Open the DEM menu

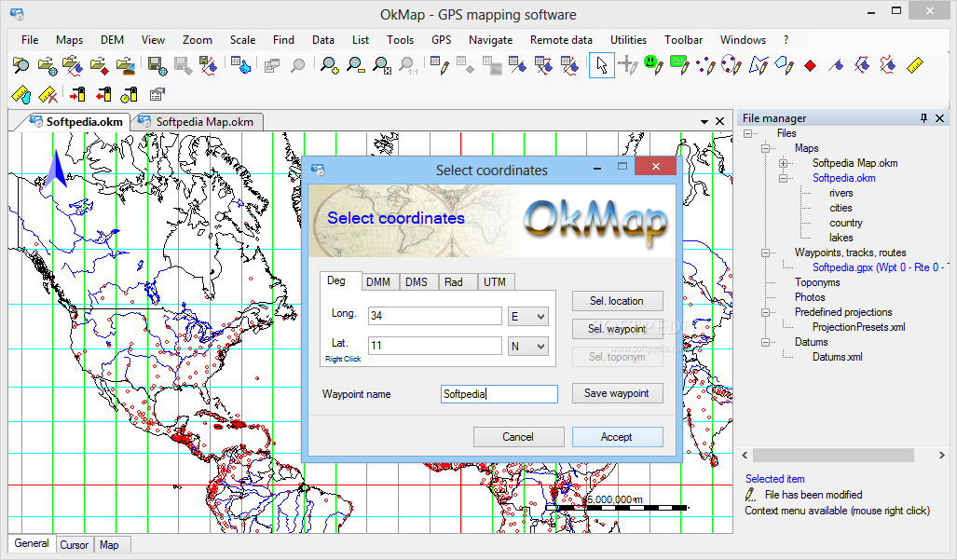(x=113, y=40)
